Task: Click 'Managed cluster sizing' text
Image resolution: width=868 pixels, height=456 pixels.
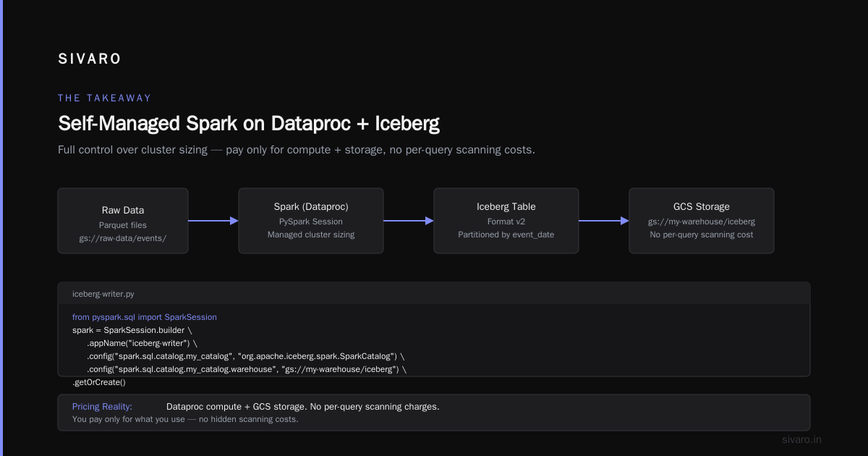Action: click(x=311, y=235)
